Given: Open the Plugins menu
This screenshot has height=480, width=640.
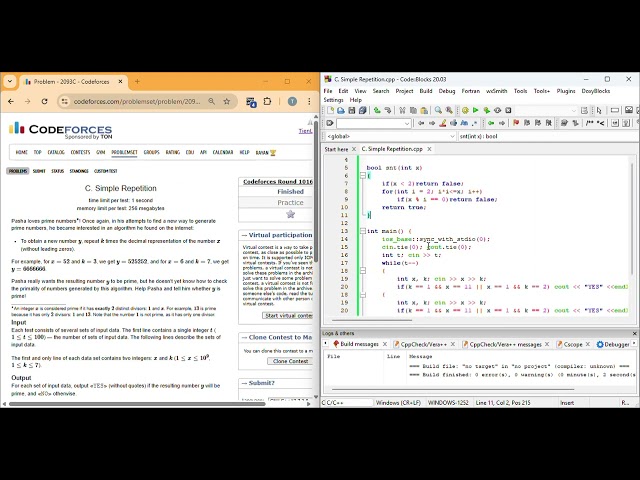Looking at the screenshot, I should tap(566, 91).
